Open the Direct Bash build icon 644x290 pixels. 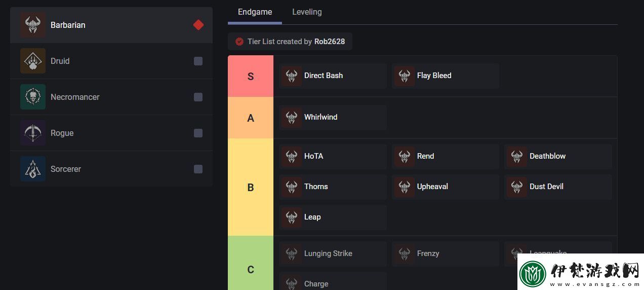pyautogui.click(x=292, y=76)
